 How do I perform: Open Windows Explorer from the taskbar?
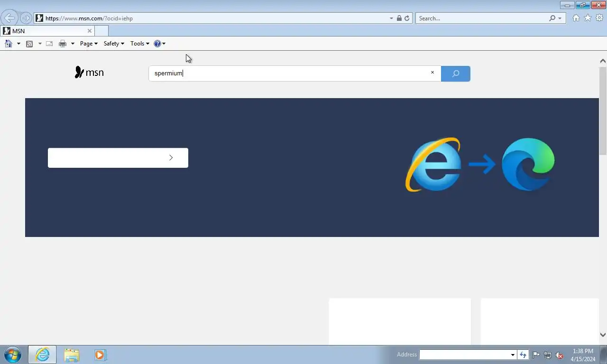[x=72, y=355]
